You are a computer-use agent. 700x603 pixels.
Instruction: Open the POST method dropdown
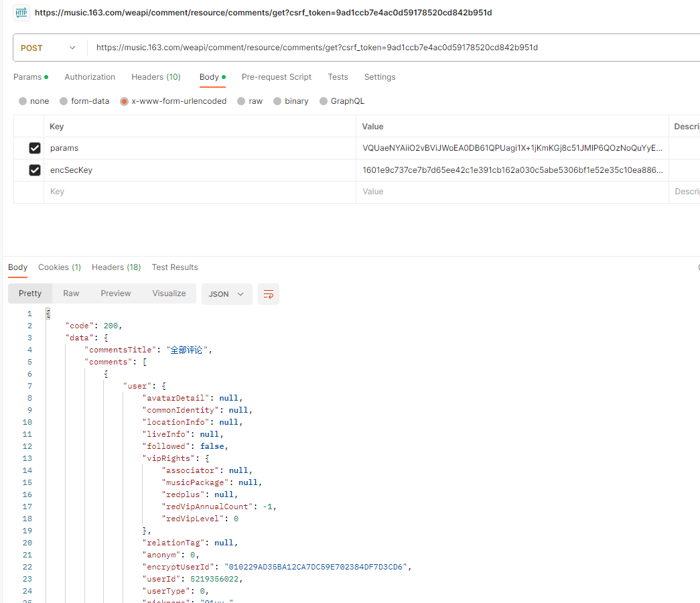click(x=48, y=48)
